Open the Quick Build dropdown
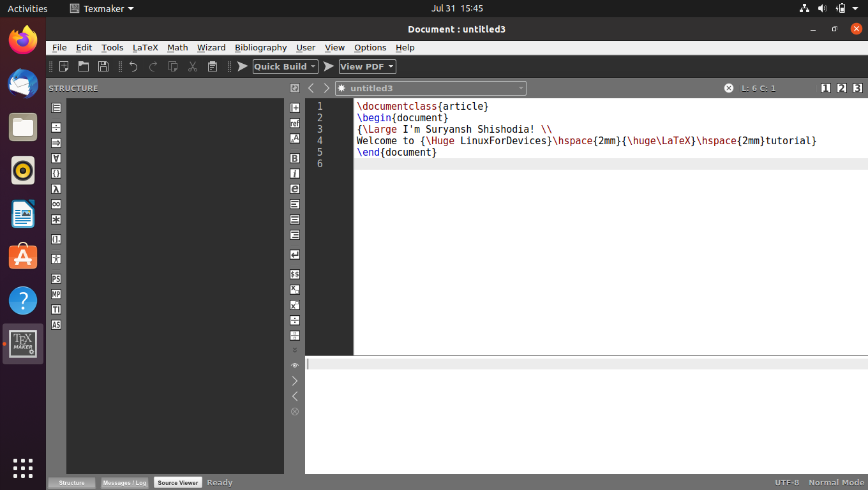Image resolution: width=868 pixels, height=490 pixels. [x=314, y=66]
